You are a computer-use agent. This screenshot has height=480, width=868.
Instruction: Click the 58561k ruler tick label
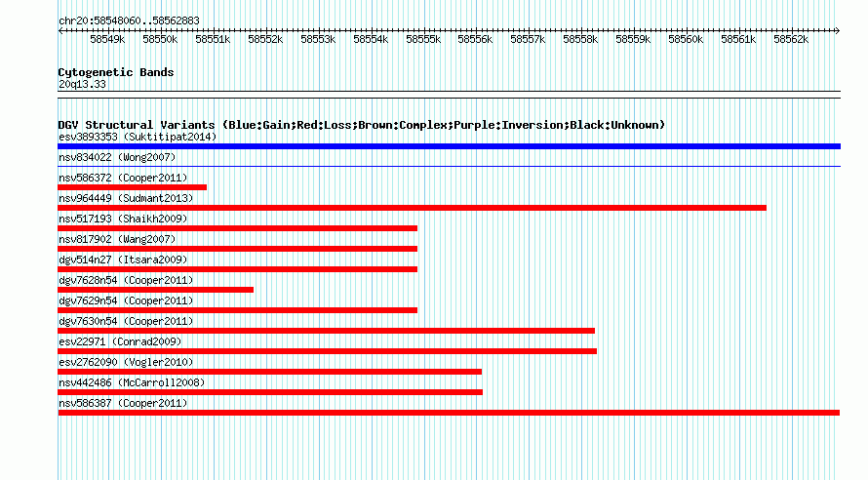click(738, 39)
